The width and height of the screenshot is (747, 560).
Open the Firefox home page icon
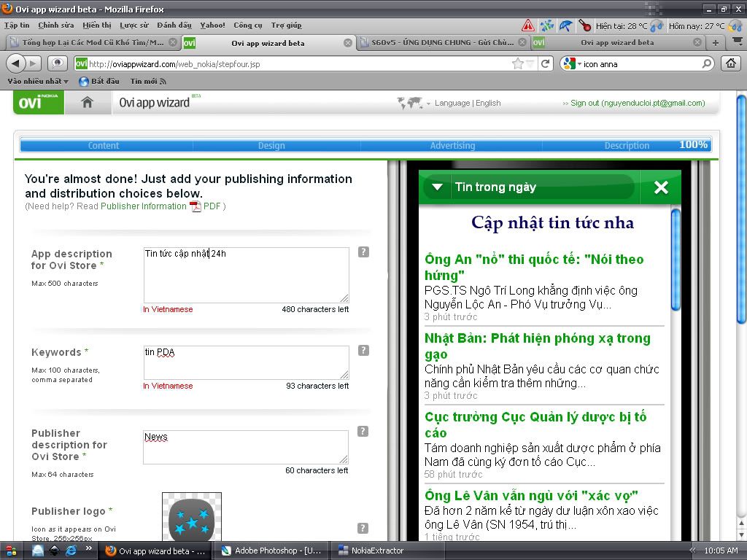click(x=731, y=63)
